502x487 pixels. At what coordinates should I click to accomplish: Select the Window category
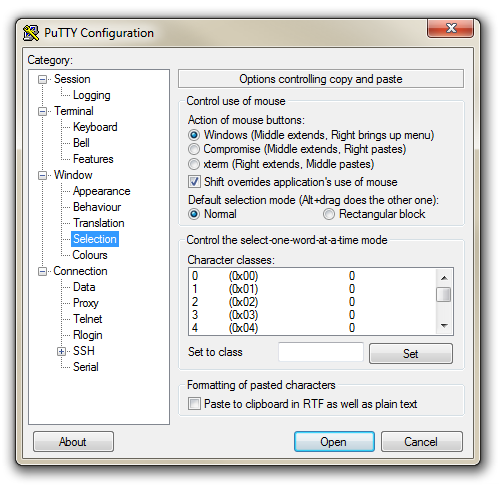73,175
